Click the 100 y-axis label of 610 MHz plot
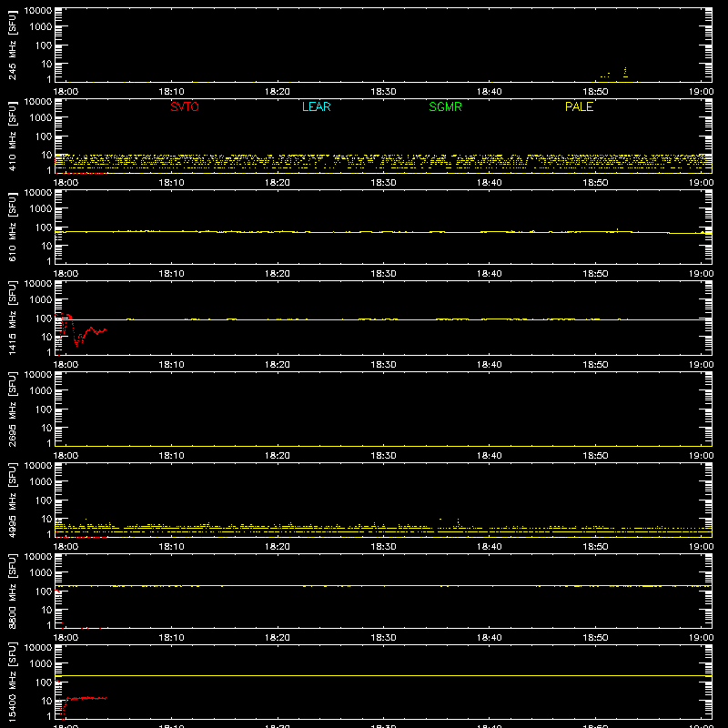This screenshot has width=728, height=728. (x=44, y=227)
